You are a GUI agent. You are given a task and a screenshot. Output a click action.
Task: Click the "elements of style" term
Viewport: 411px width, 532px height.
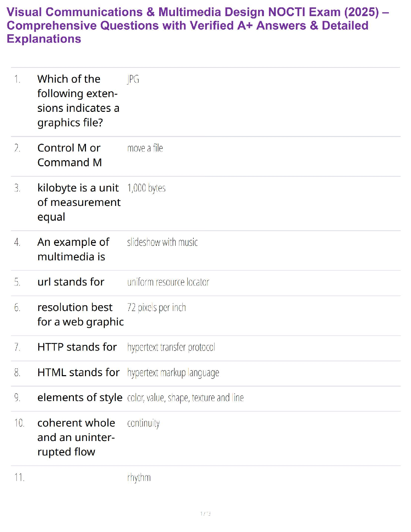tap(80, 398)
